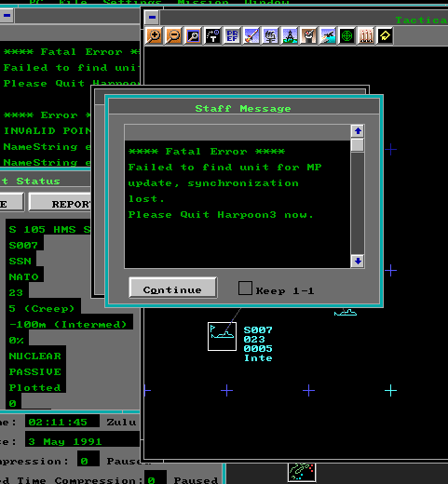Click the Staff Message scrollbar thumb
The image size is (448, 484).
tap(358, 145)
